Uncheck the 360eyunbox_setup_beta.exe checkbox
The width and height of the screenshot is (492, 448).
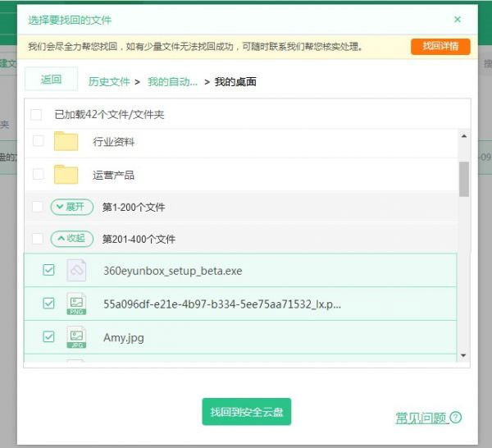pos(48,270)
